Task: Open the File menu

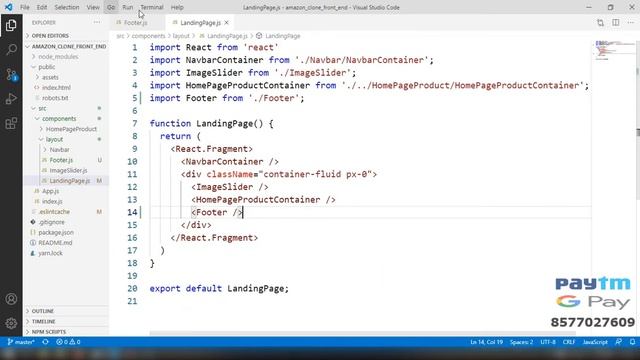Action: pos(24,7)
